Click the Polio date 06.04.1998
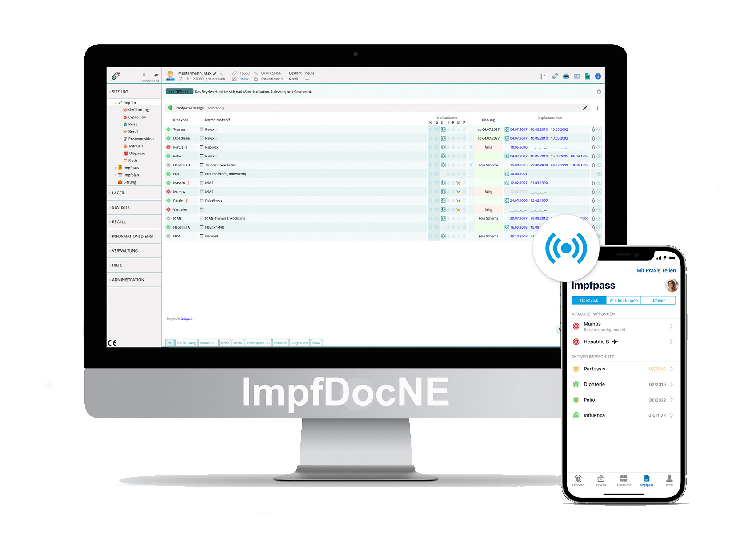Screen dimensions: 756x543 [x=580, y=156]
